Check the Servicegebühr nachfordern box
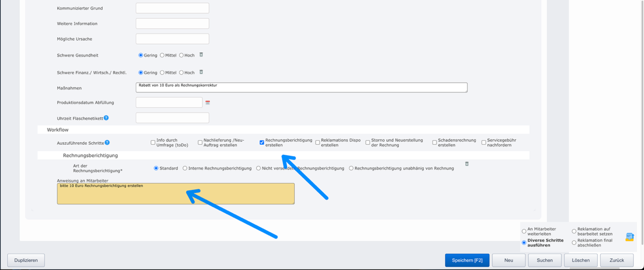Screen dimensions: 644x270 tap(484, 143)
